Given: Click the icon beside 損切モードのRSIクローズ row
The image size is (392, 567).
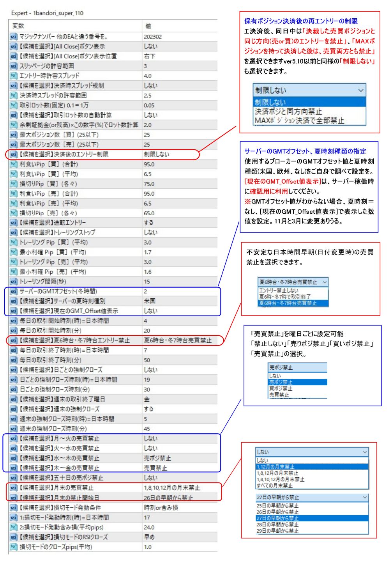Looking at the screenshot, I should (x=13, y=537).
